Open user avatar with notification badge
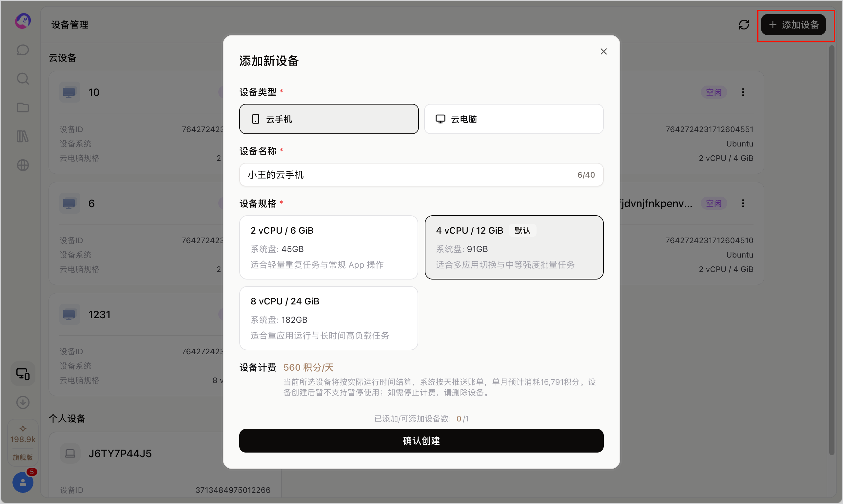The height and width of the screenshot is (504, 843). coord(23,483)
